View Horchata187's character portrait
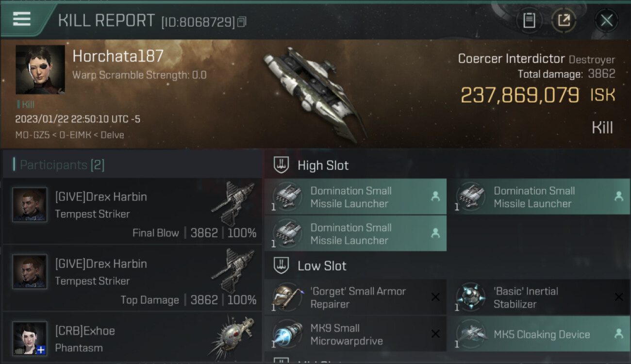This screenshot has width=631, height=364. point(40,69)
